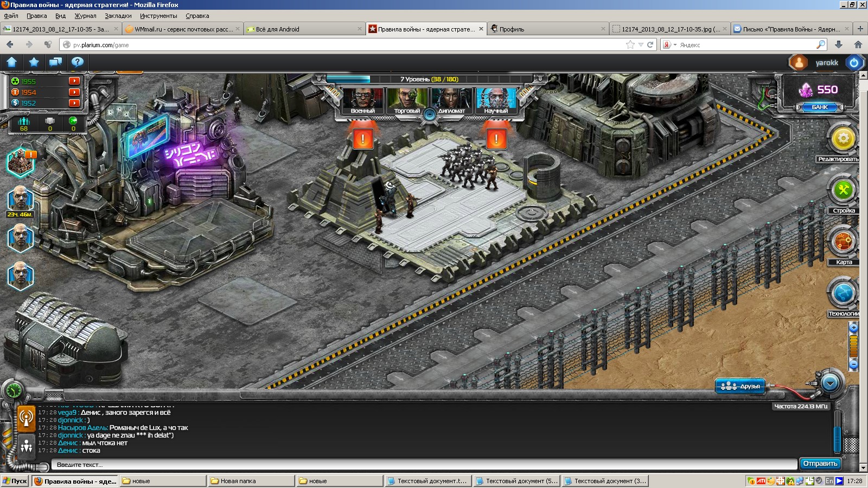The height and width of the screenshot is (488, 868).
Task: Open the Инструменты menu
Action: pyautogui.click(x=158, y=16)
